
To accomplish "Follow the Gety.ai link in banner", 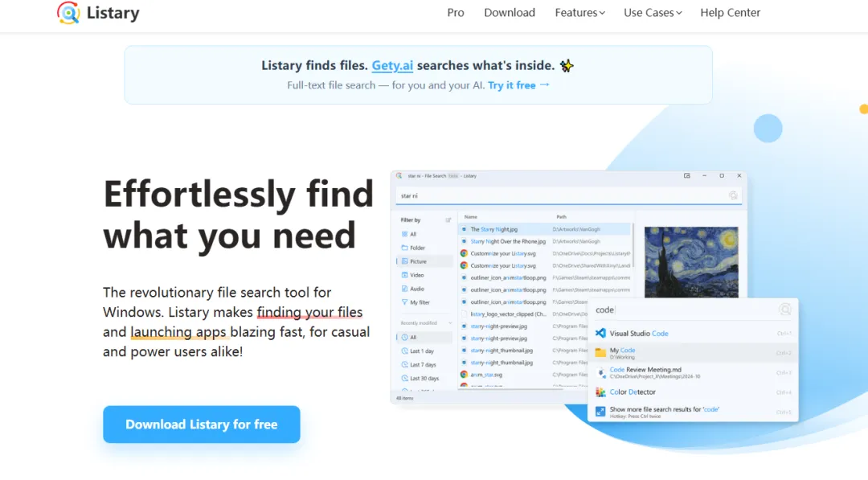I will point(392,66).
